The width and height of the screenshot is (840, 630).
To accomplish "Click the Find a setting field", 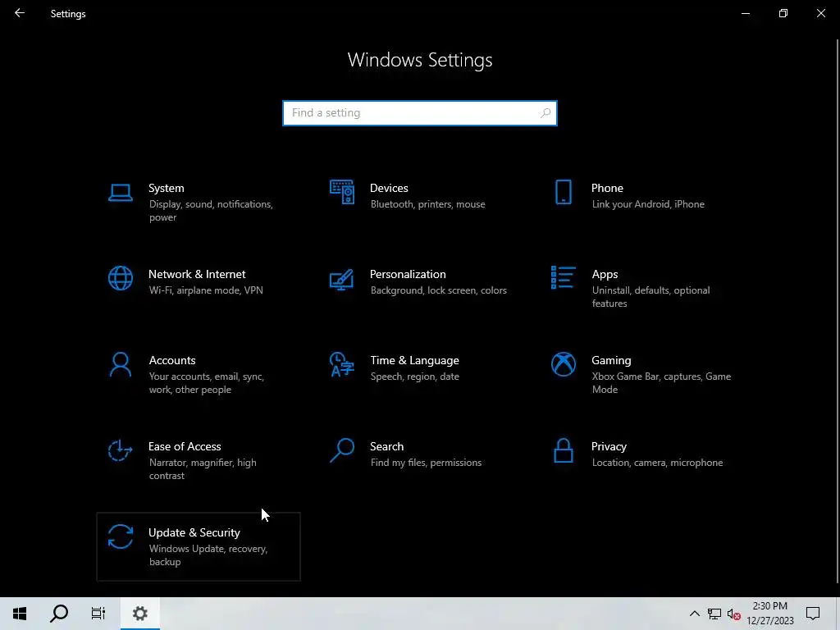I will pyautogui.click(x=420, y=113).
